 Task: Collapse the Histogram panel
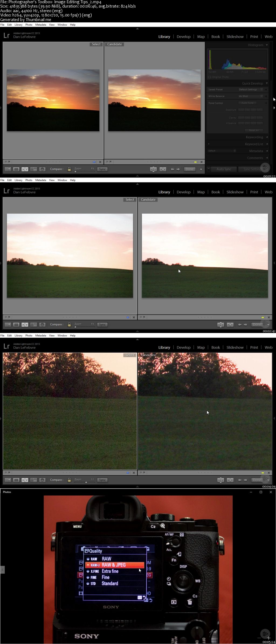pyautogui.click(x=267, y=45)
